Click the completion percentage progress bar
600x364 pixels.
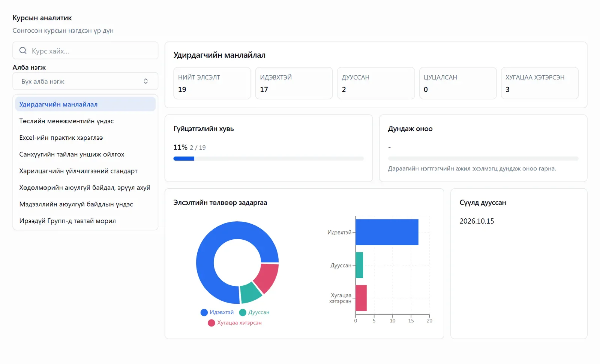[x=268, y=159]
